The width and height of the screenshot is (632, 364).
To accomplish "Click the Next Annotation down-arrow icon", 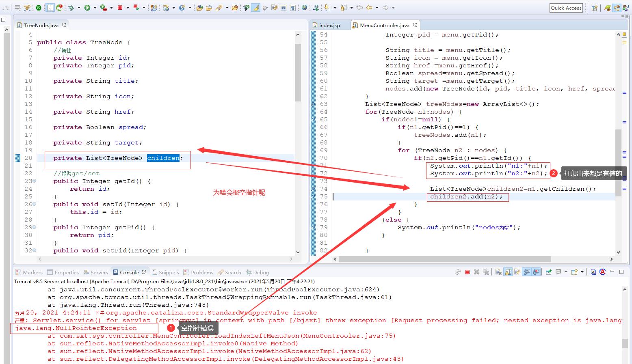I will point(327,7).
